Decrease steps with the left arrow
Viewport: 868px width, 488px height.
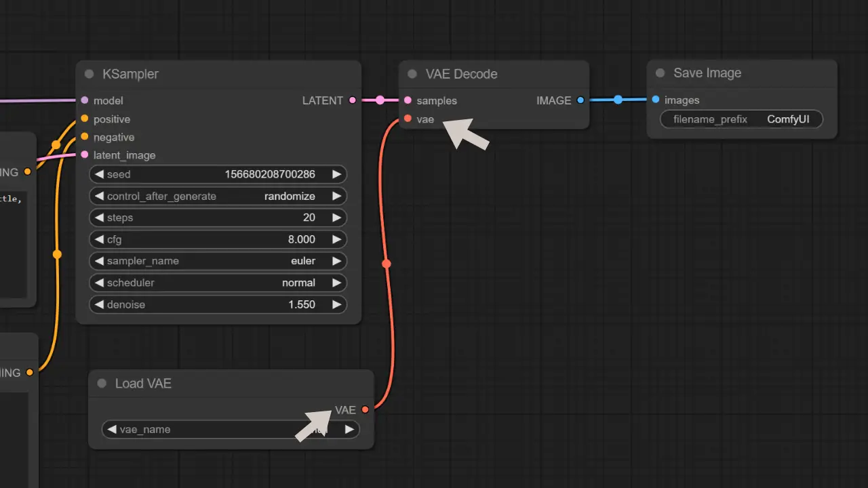pyautogui.click(x=99, y=218)
